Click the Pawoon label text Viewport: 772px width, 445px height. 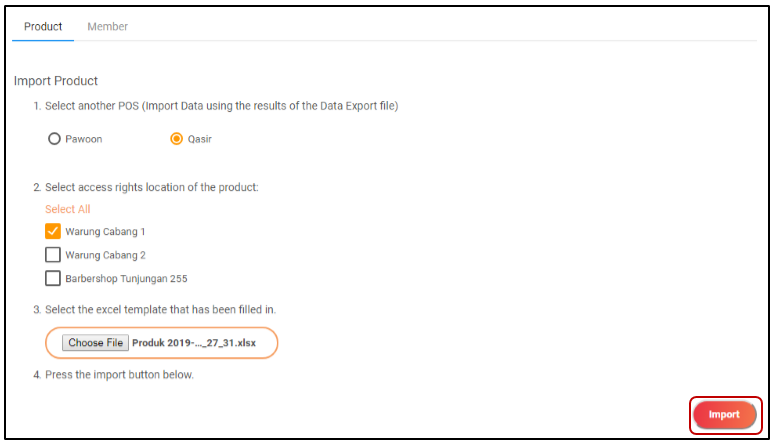[84, 139]
